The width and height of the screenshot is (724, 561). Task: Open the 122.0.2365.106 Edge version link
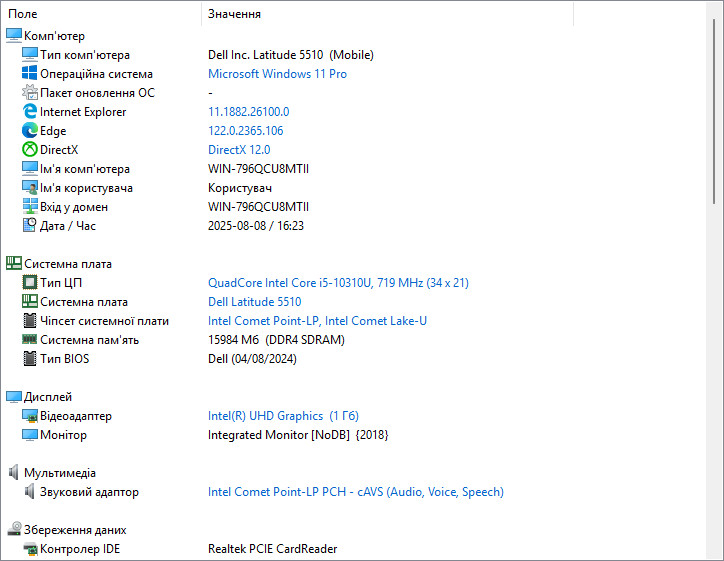246,131
